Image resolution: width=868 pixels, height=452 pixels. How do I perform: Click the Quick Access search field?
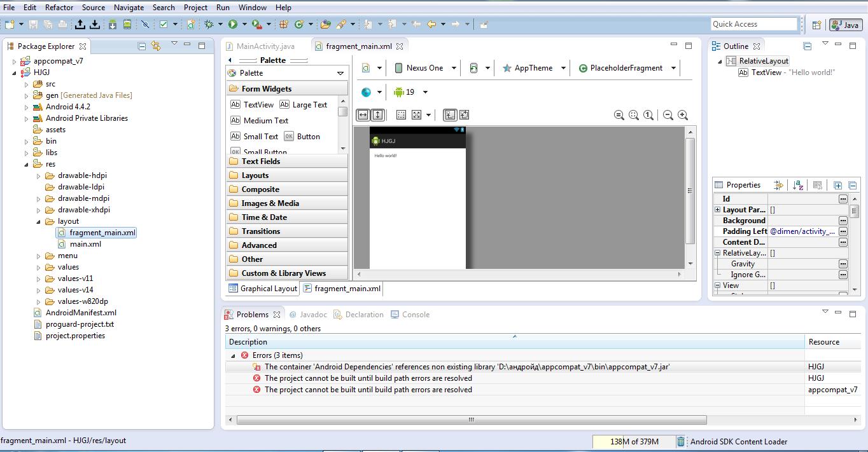click(754, 24)
